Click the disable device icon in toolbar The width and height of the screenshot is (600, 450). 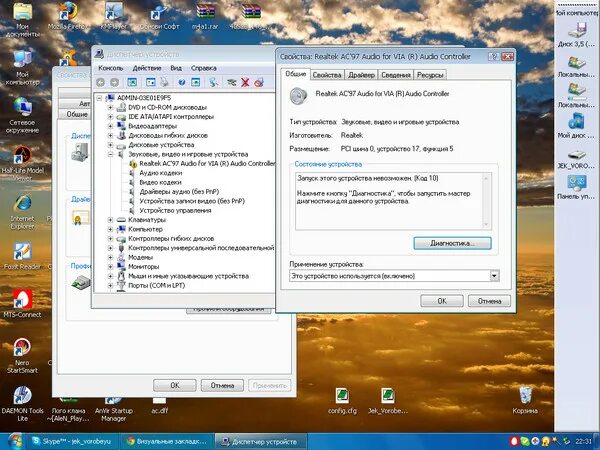click(259, 82)
